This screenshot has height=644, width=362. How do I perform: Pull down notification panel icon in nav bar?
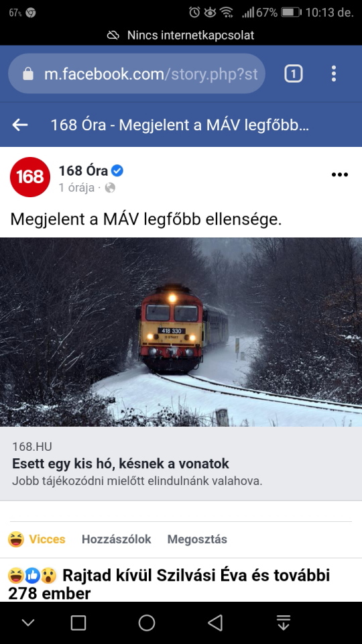(x=283, y=623)
